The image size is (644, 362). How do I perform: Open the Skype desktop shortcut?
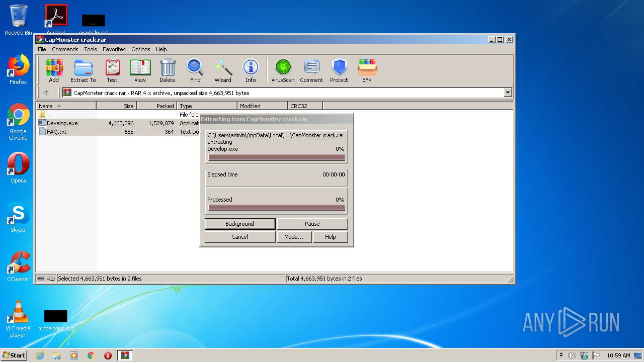18,217
